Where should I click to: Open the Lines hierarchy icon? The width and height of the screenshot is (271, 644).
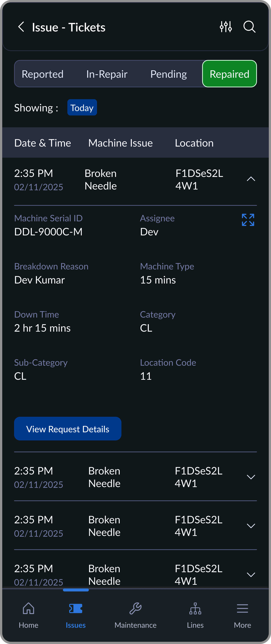point(195,608)
